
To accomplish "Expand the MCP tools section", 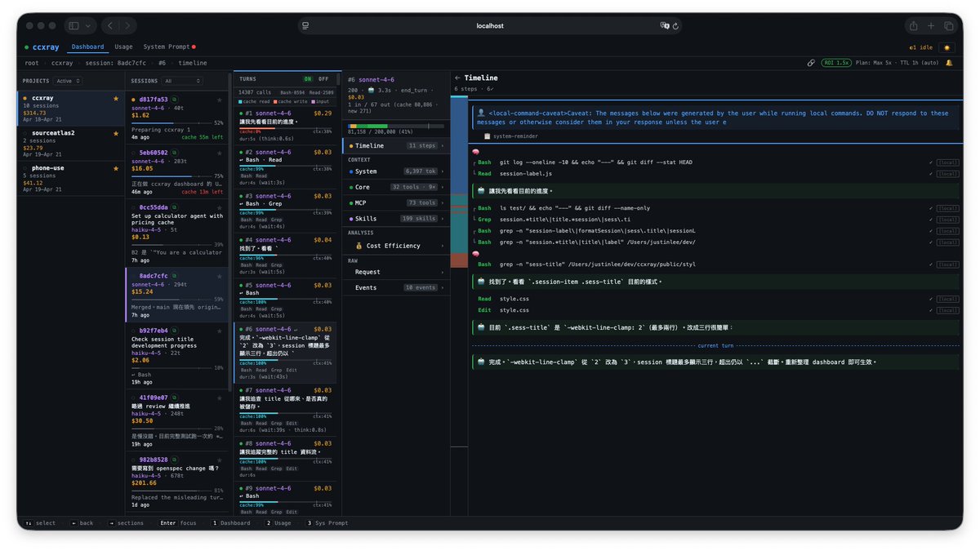I will (x=396, y=202).
